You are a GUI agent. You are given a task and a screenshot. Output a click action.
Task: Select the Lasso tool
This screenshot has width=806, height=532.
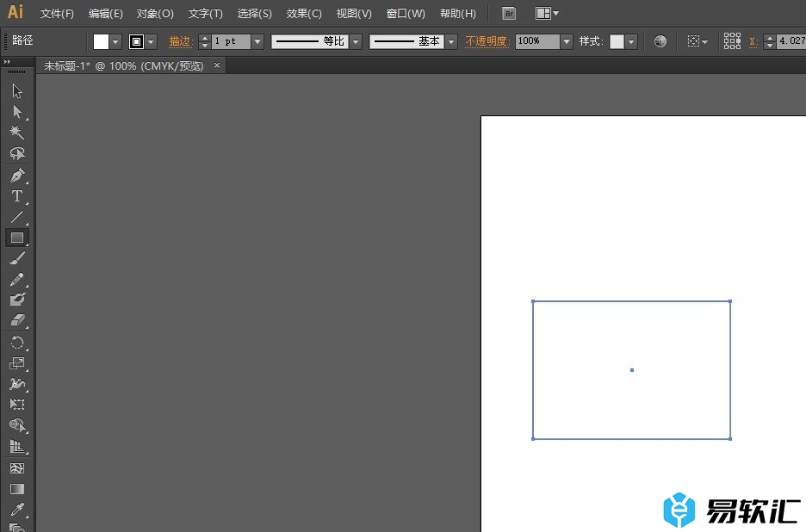[x=17, y=153]
